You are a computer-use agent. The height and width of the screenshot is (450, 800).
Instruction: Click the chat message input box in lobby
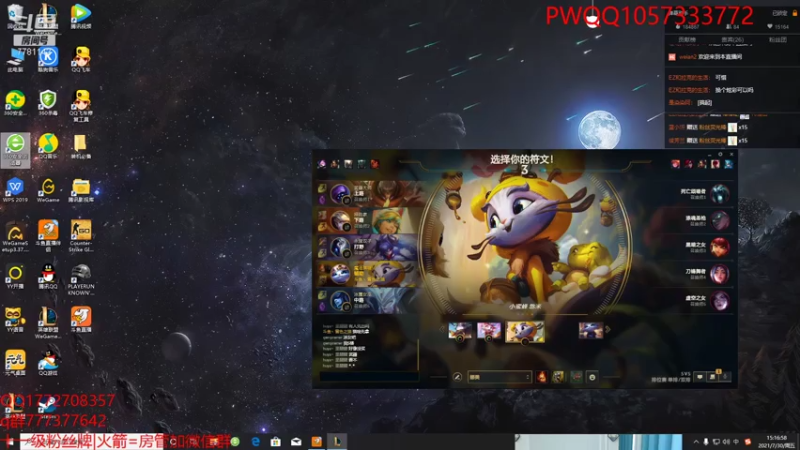pos(369,377)
